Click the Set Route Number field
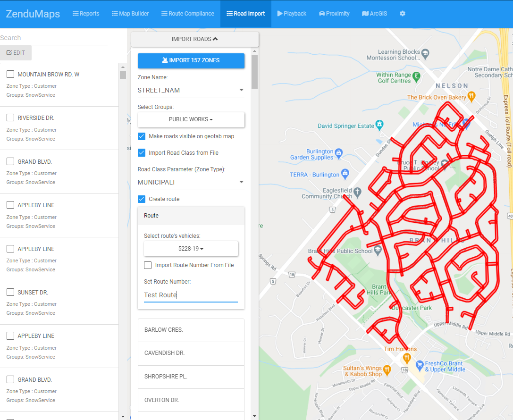 point(191,295)
